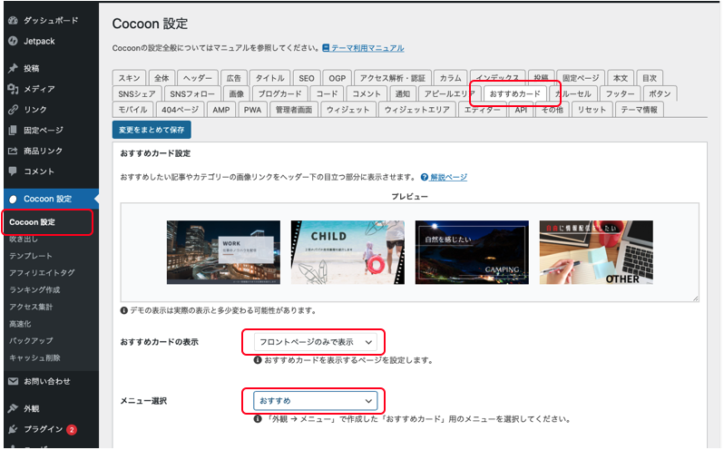Open the バックアップ submenu item

31,341
